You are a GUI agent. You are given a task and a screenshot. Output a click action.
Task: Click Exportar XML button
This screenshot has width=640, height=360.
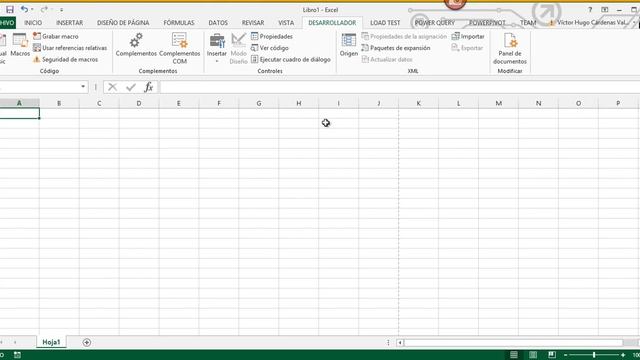[467, 48]
